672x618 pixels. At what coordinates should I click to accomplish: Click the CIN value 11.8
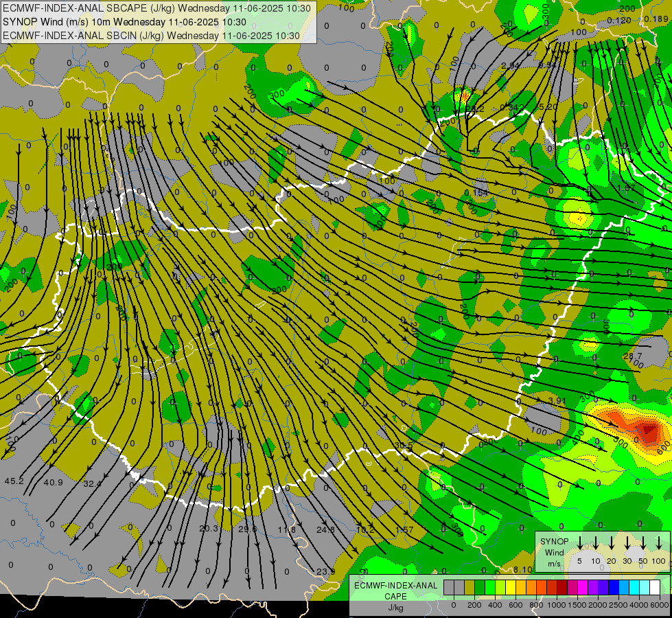tap(287, 529)
